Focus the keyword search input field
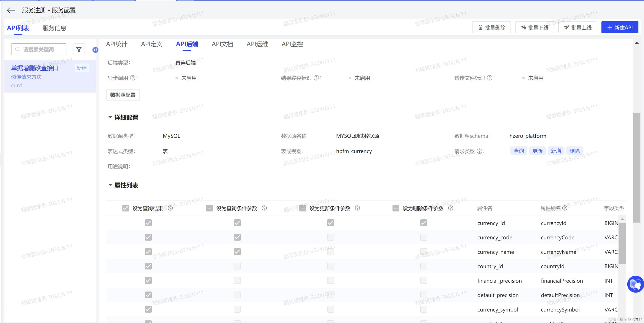 click(x=39, y=49)
